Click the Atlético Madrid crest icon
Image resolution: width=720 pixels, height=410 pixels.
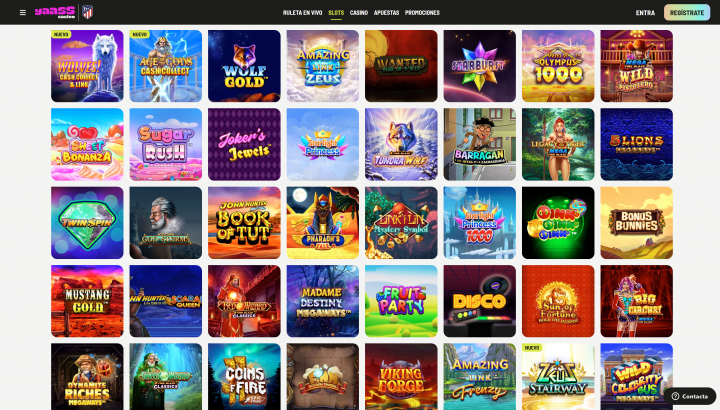(x=87, y=12)
